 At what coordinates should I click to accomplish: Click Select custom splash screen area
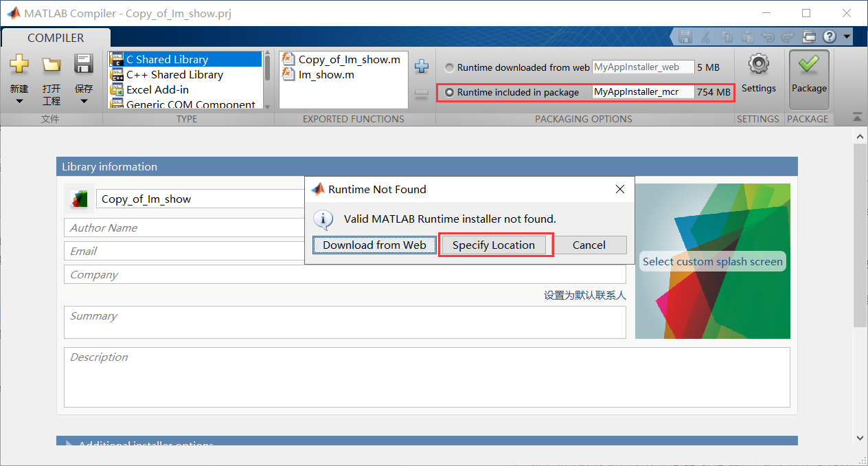click(712, 261)
